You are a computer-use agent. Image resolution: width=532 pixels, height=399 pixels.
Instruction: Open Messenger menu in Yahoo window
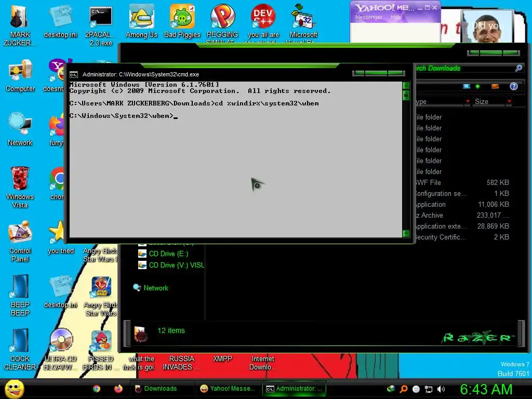coord(368,17)
